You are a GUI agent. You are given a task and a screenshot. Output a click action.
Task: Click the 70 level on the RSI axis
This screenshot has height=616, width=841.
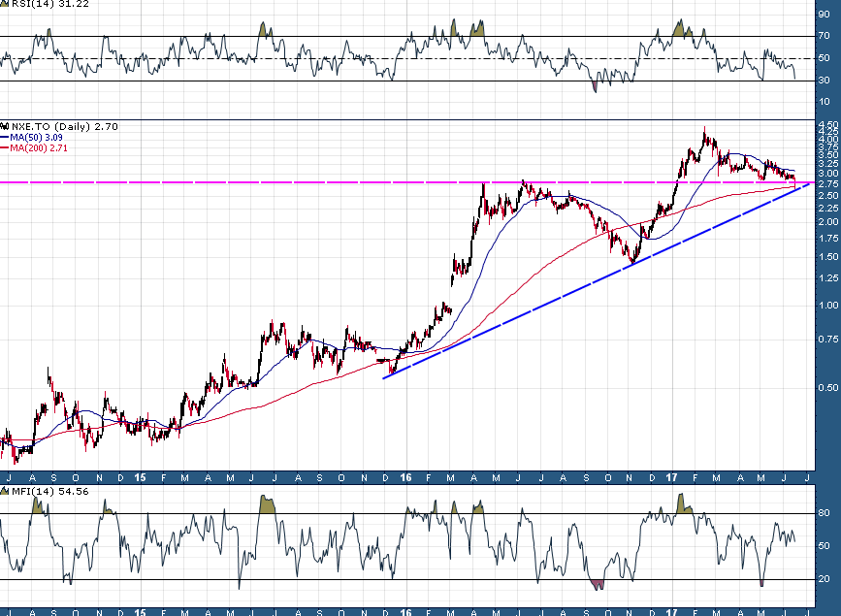[824, 36]
